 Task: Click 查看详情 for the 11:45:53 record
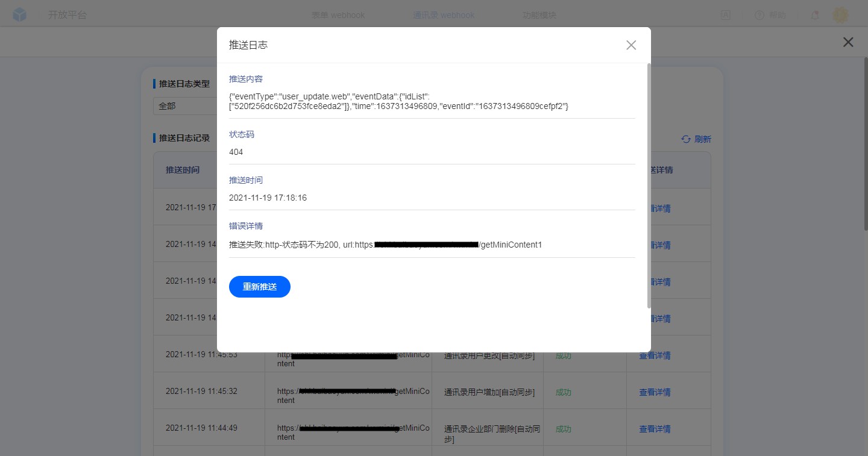click(655, 355)
